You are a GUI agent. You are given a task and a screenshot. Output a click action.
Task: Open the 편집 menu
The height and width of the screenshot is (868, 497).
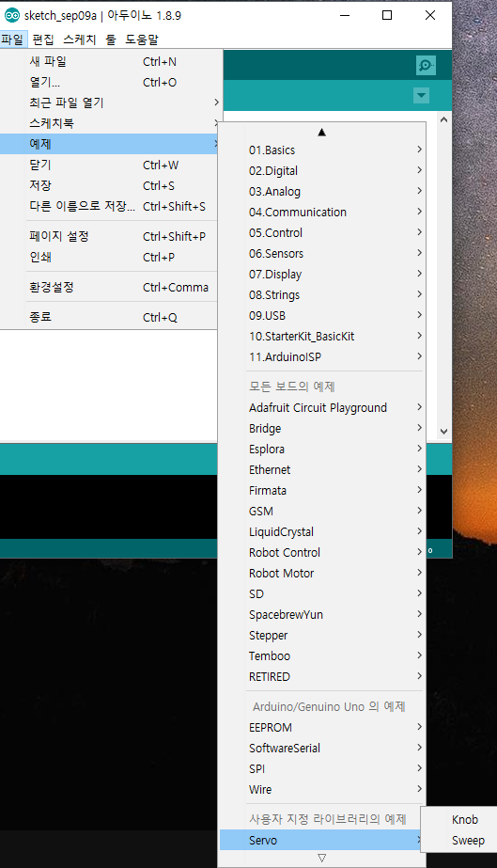click(43, 39)
